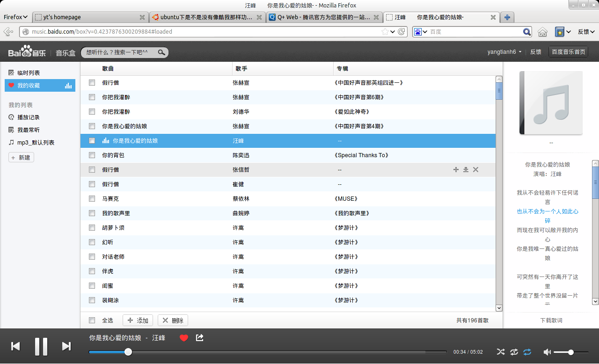Mute the player volume speaker icon
Viewport: 599px width, 364px height.
(547, 352)
